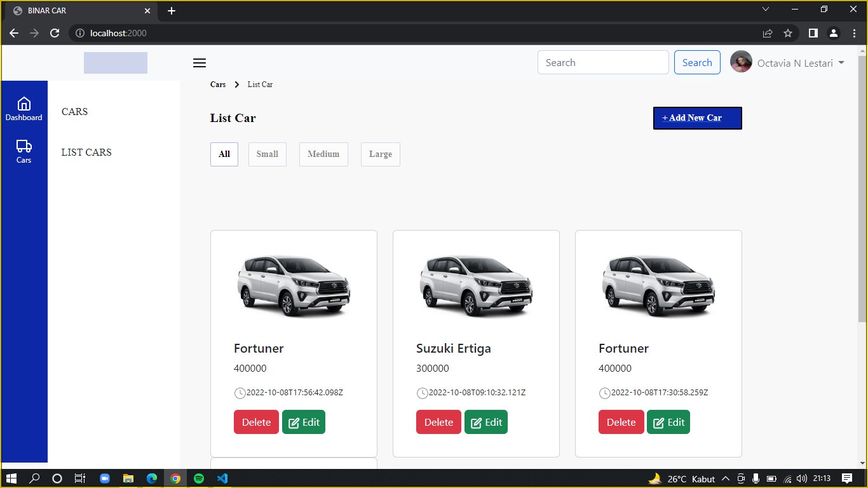
Task: Select the All cars filter
Action: click(224, 154)
